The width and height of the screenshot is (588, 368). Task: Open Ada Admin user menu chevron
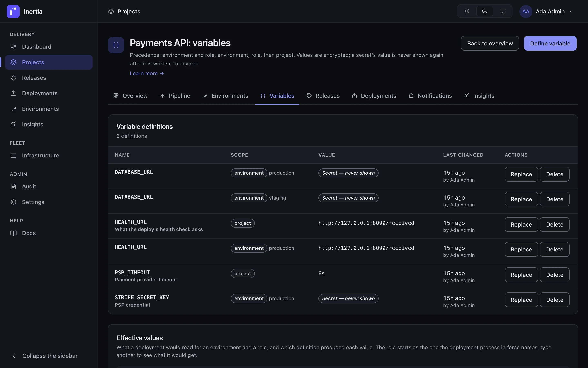[x=571, y=11]
